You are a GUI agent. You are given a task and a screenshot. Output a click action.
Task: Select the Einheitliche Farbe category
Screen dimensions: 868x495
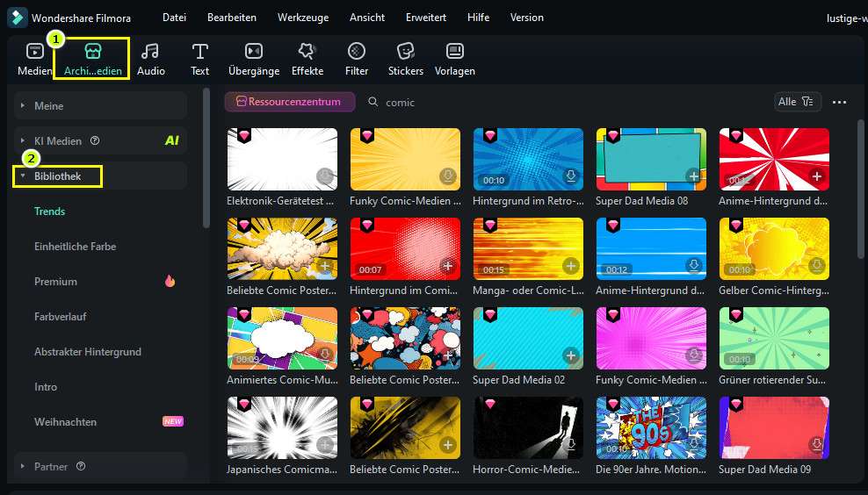coord(76,246)
